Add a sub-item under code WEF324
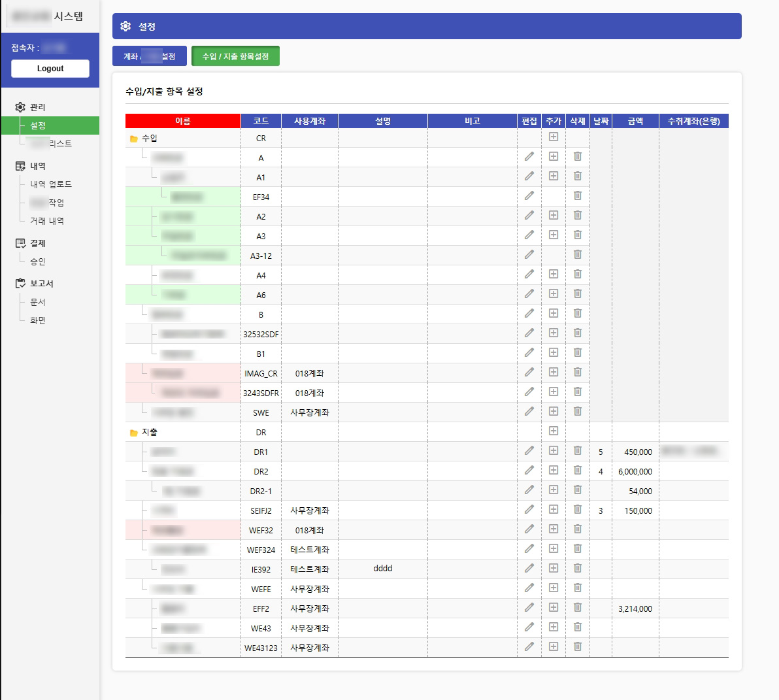 554,548
